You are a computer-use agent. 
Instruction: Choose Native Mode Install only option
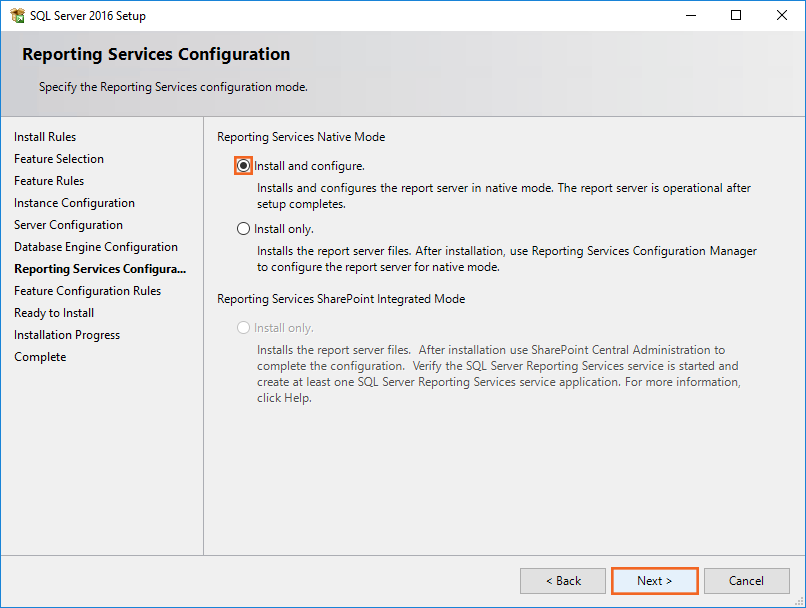[244, 229]
